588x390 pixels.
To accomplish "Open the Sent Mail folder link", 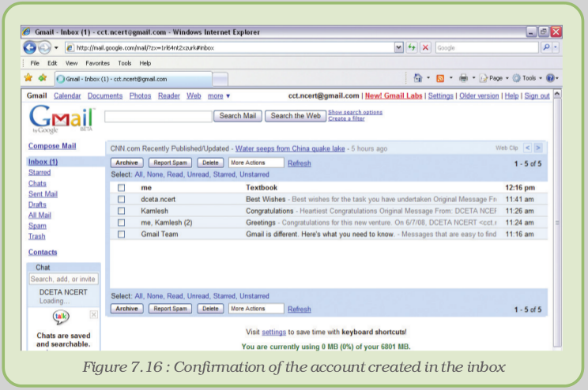I will [x=43, y=193].
